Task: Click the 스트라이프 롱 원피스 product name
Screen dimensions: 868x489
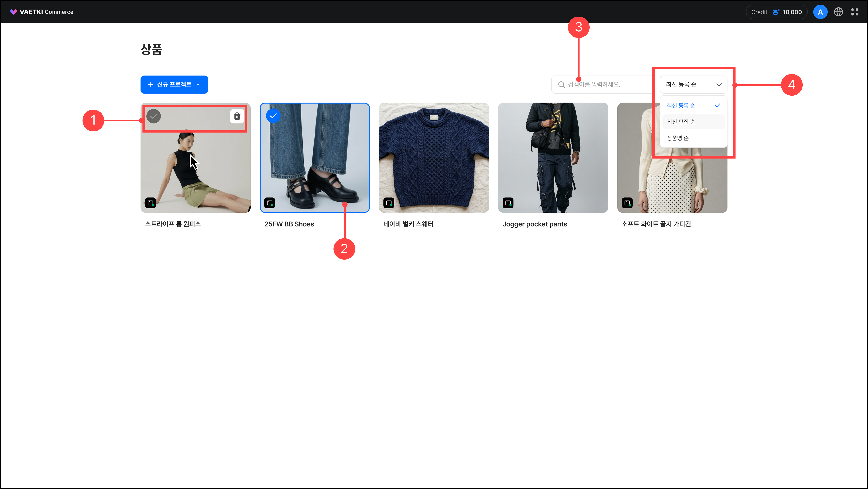Action: (x=173, y=224)
